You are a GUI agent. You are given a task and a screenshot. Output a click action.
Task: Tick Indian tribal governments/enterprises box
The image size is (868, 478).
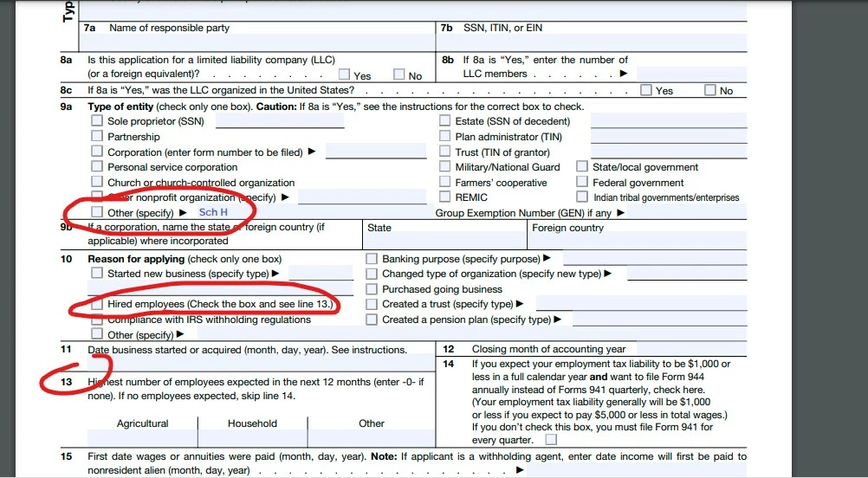pos(582,197)
